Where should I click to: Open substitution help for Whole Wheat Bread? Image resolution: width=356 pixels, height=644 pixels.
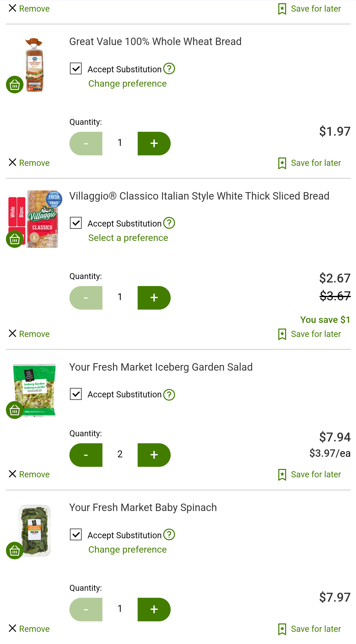[169, 69]
